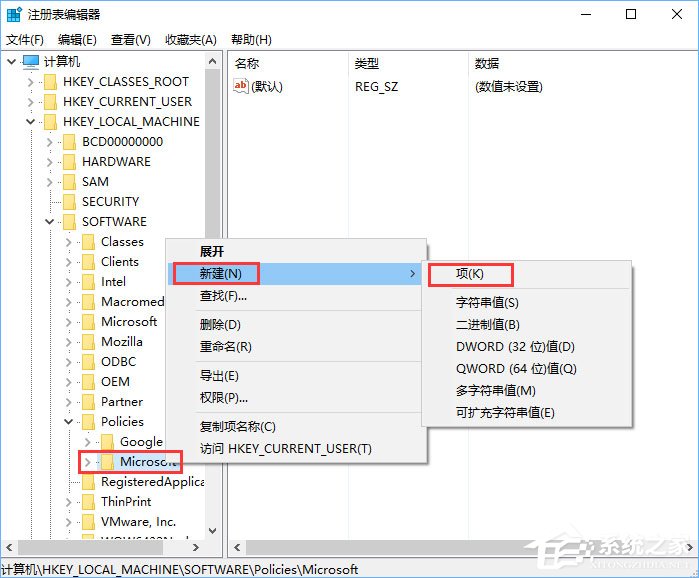Click the SECURITY folder icon
699x578 pixels.
(x=70, y=202)
